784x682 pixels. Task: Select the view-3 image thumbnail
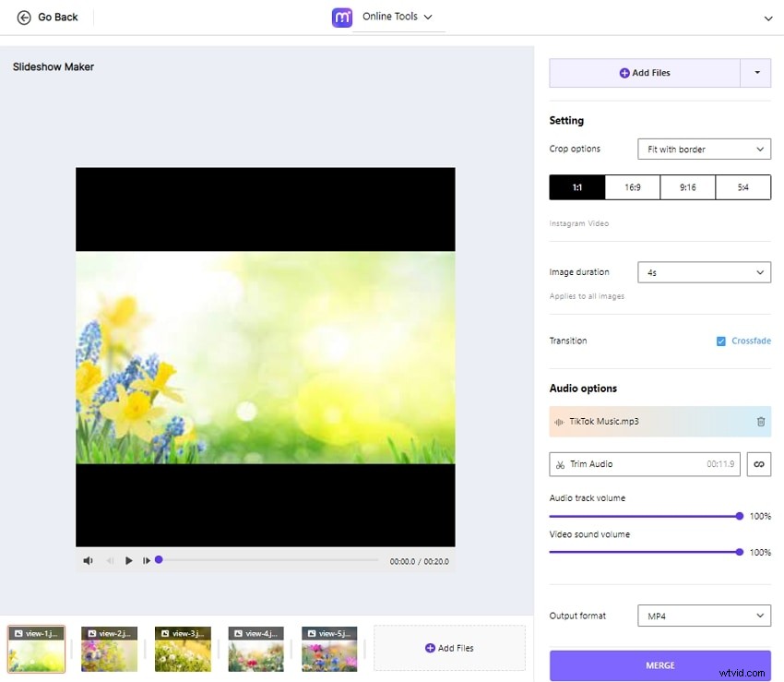(x=183, y=649)
